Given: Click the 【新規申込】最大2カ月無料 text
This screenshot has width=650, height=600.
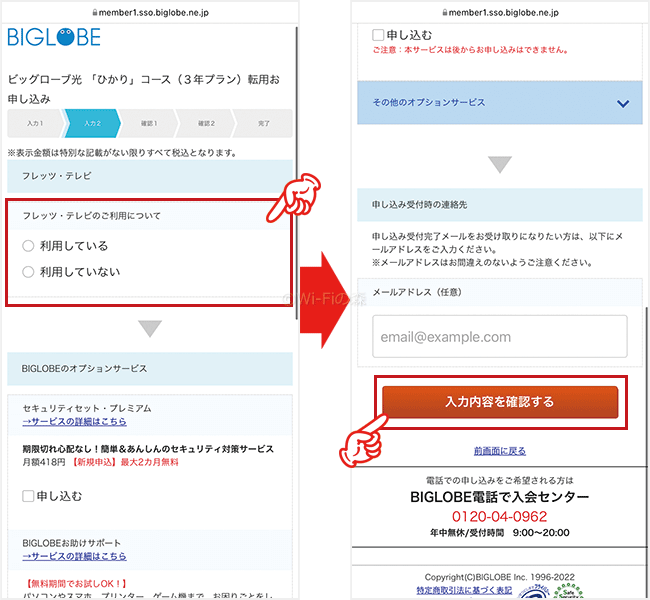Looking at the screenshot, I should pos(125,462).
